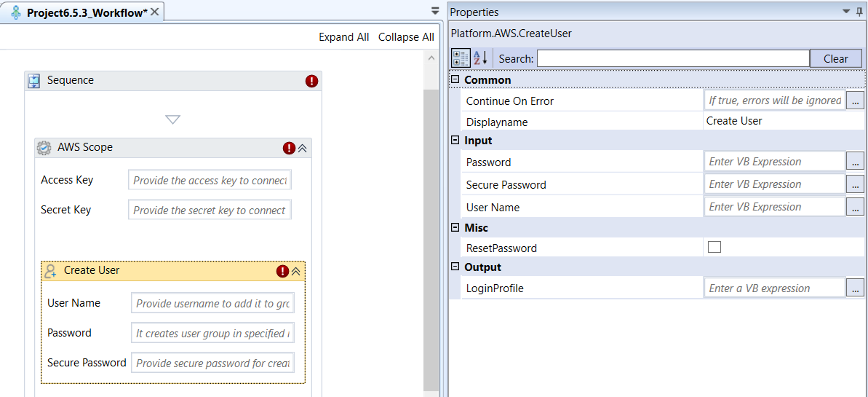Click the Create User error indicator icon
The image size is (868, 397).
coord(282,271)
